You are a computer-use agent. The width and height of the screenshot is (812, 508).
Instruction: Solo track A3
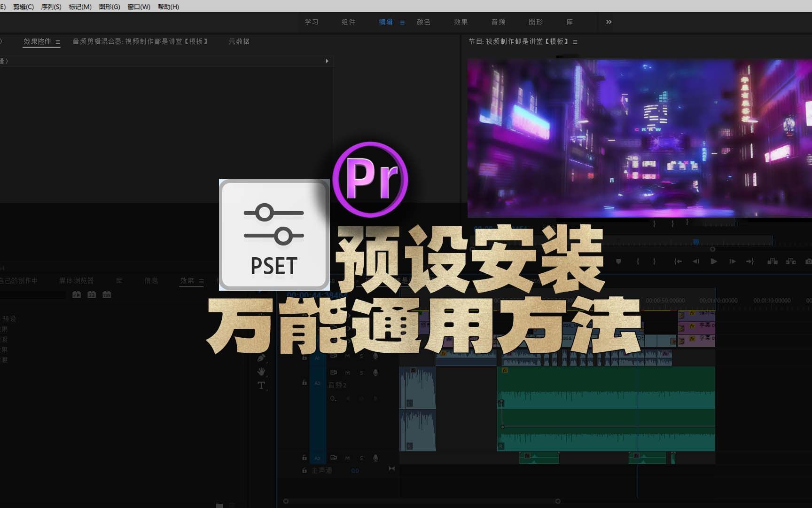point(361,458)
